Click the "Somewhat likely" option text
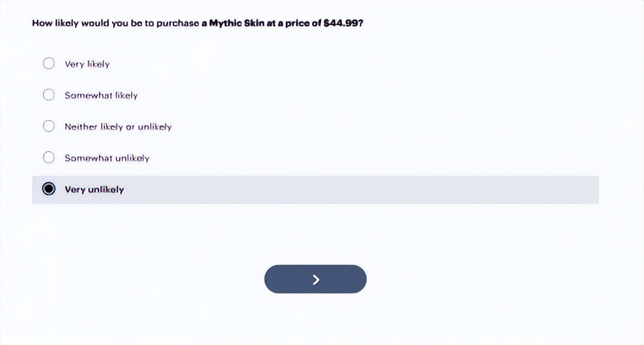The image size is (644, 345). [x=101, y=96]
